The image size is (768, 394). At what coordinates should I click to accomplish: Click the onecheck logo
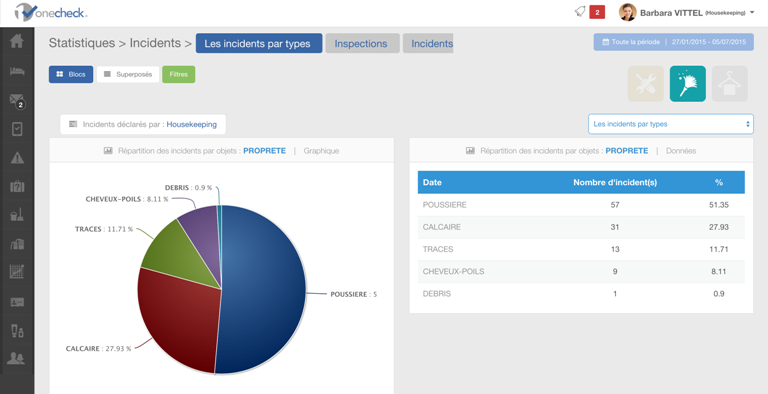pos(50,12)
